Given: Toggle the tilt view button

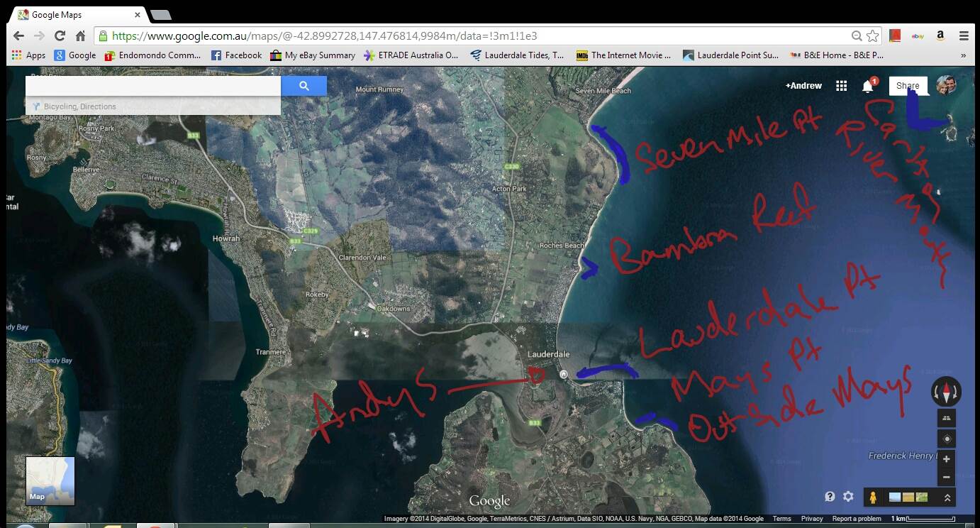Looking at the screenshot, I should pos(946,418).
